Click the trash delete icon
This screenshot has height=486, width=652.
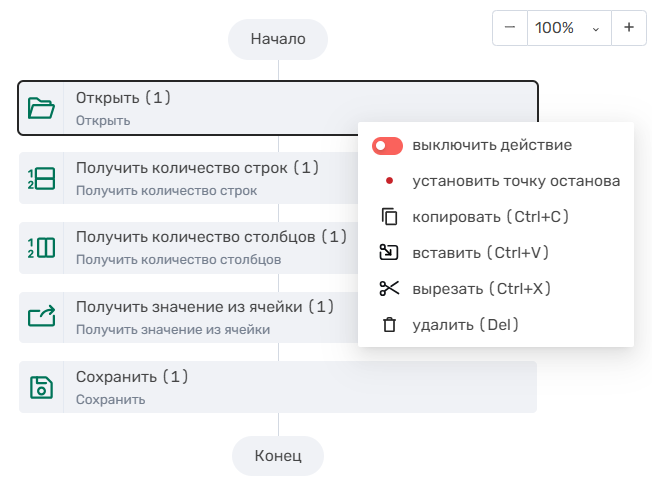[389, 325]
